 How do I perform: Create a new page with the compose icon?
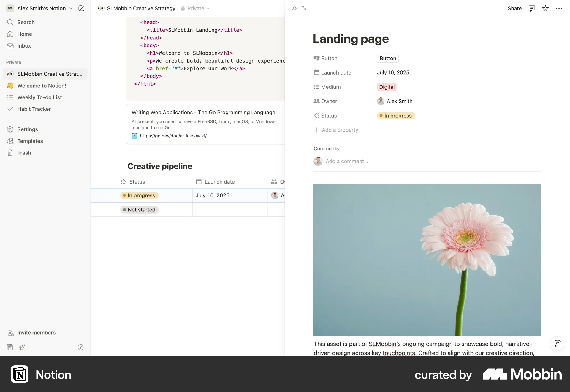point(81,8)
